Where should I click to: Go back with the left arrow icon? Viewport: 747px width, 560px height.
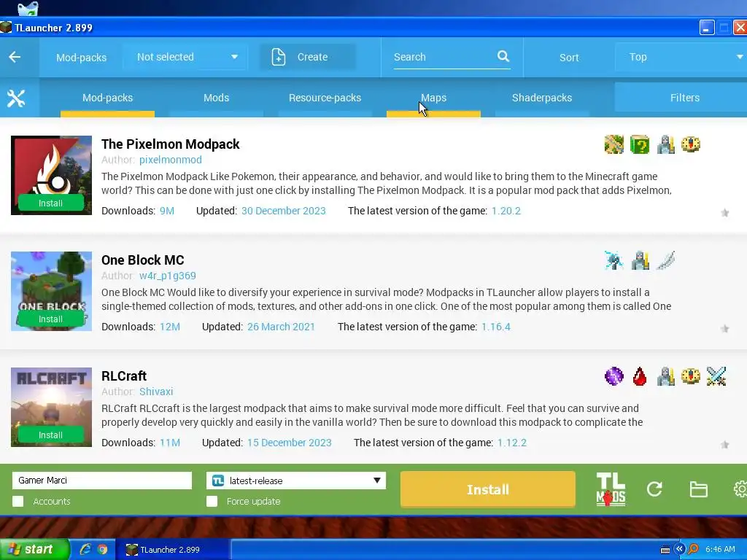(15, 57)
